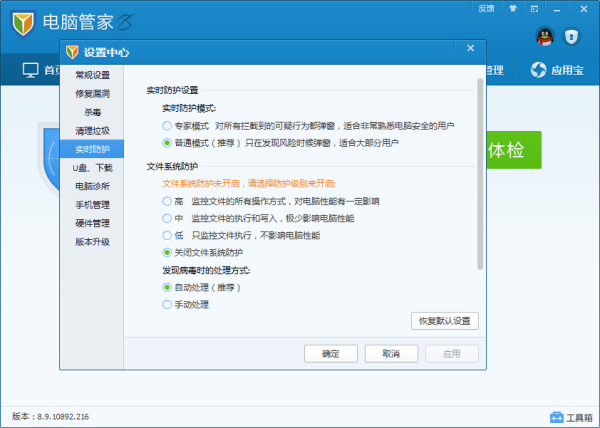Click the 文件系统防护 section heading

pyautogui.click(x=172, y=166)
